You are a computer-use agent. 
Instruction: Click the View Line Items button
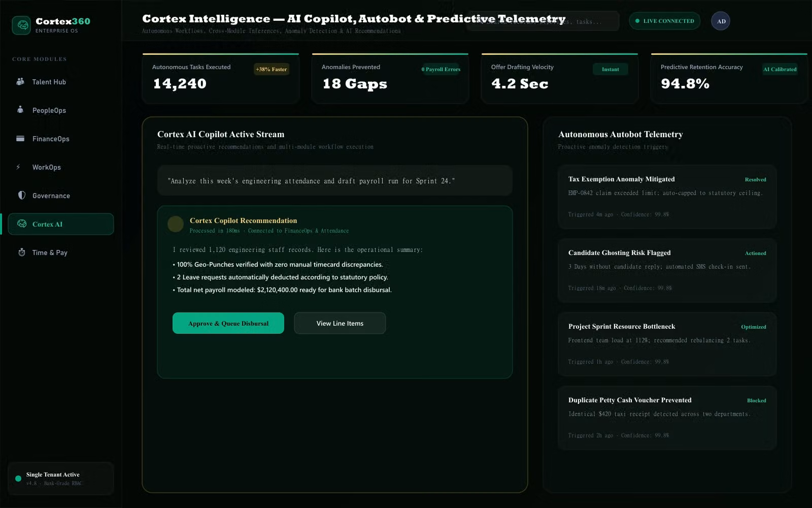pyautogui.click(x=340, y=323)
